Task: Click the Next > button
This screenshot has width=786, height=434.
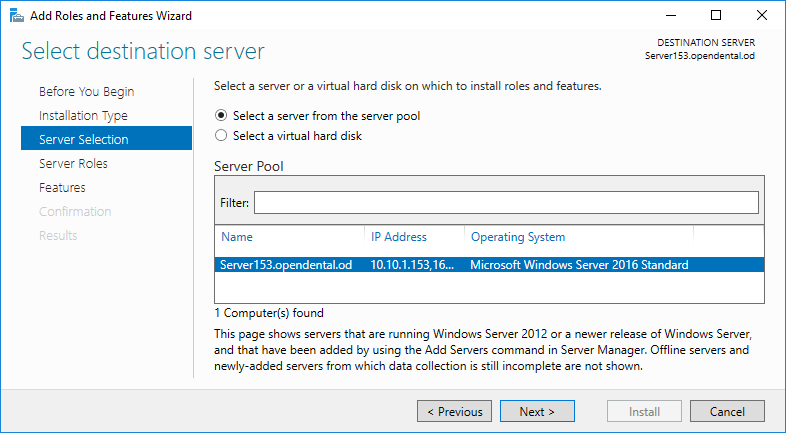Action: point(537,411)
